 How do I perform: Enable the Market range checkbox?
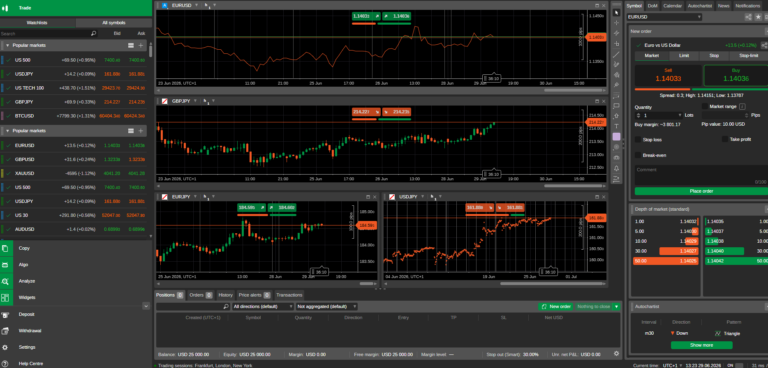click(705, 106)
